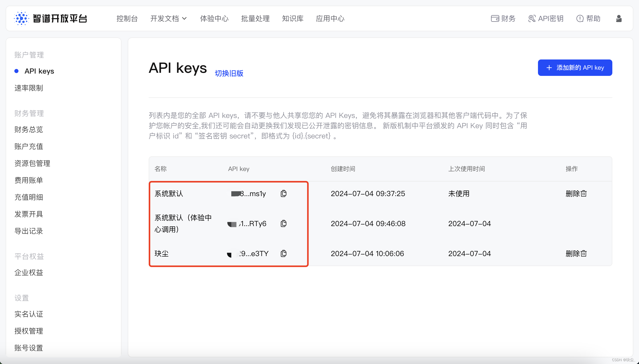Click the 智谱开放平台 logo
The image size is (639, 364).
[51, 18]
